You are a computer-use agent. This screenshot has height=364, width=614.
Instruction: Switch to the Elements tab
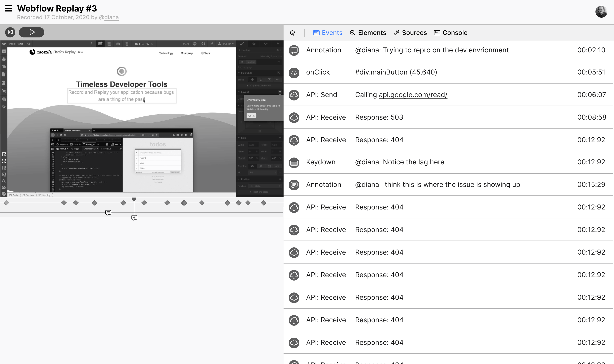click(x=368, y=33)
